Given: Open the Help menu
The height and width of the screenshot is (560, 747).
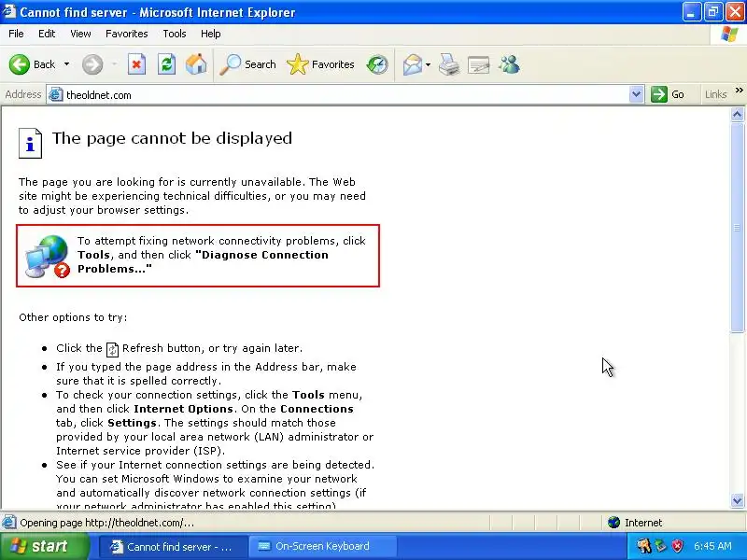Looking at the screenshot, I should [211, 34].
